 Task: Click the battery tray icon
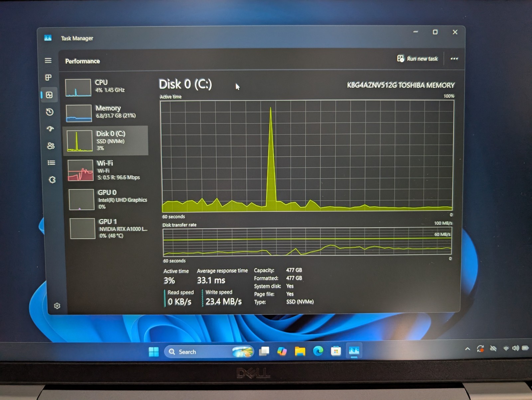[x=525, y=348]
